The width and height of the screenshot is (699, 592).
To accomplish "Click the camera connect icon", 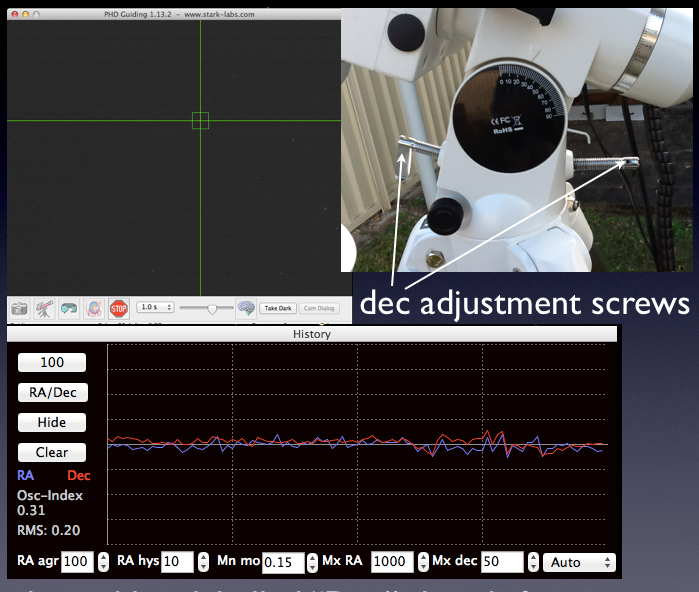I will [x=19, y=309].
